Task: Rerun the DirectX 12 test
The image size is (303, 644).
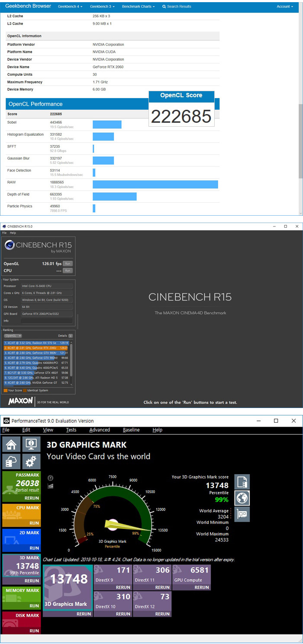Action: [x=163, y=614]
